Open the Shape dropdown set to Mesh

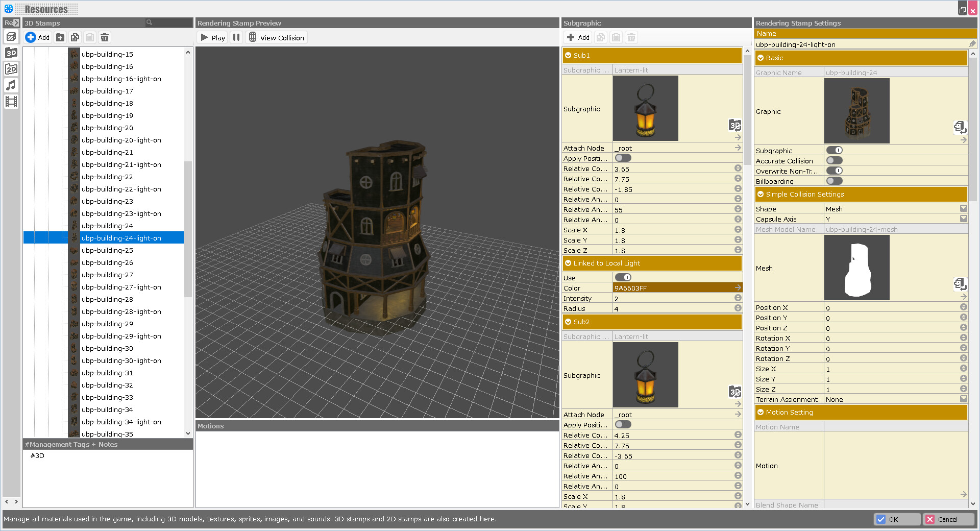click(963, 208)
